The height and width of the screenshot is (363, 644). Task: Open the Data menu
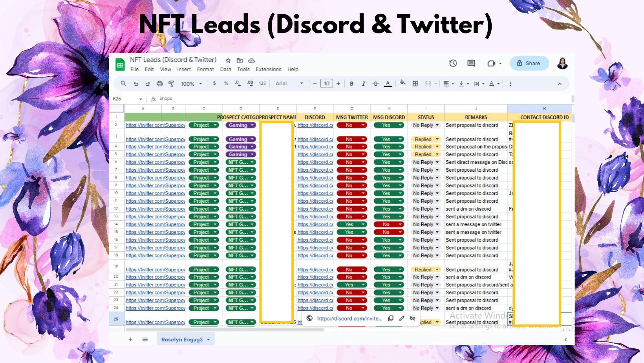point(225,69)
